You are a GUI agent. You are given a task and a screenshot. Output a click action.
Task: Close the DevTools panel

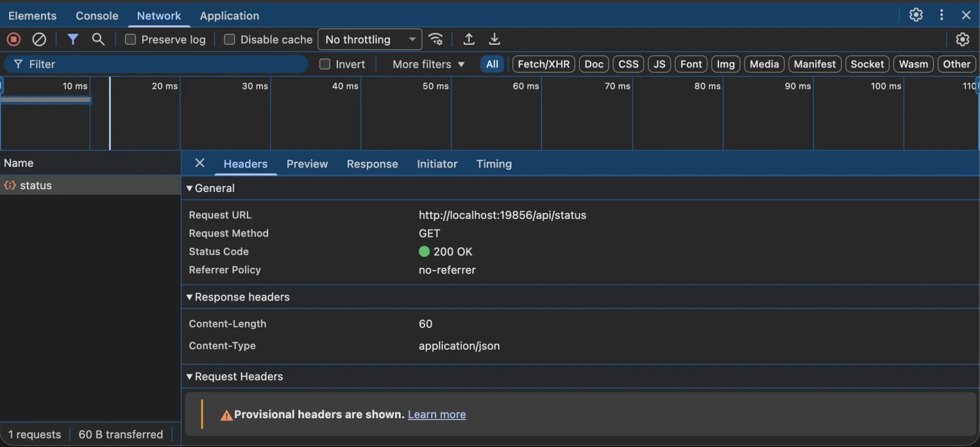click(x=966, y=15)
